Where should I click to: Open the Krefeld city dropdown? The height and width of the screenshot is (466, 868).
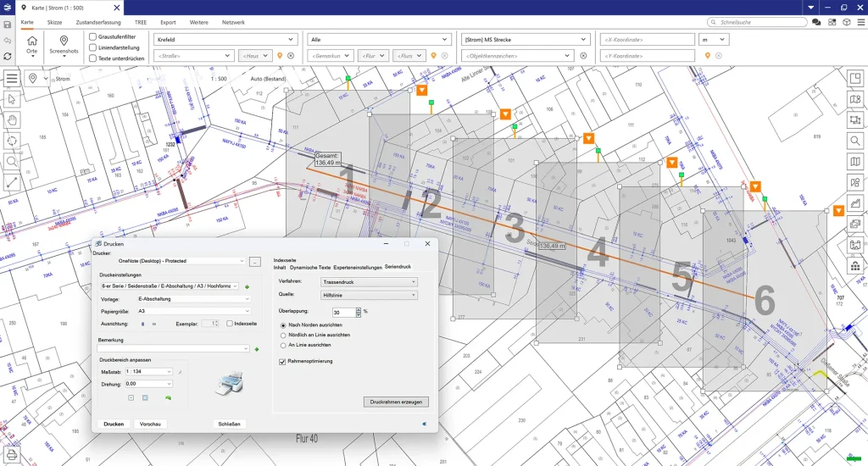point(225,39)
